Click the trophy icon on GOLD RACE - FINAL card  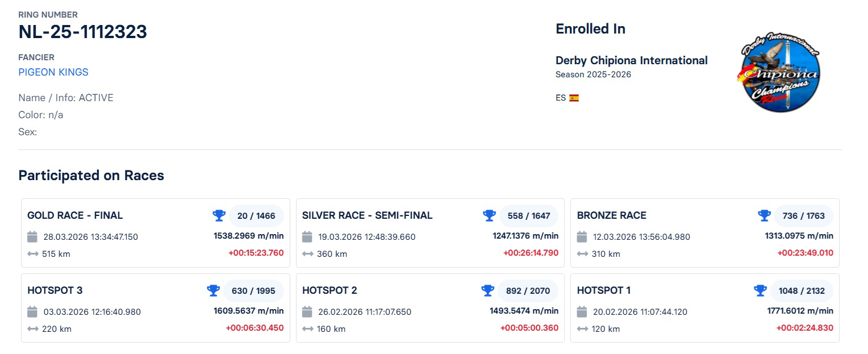click(219, 215)
